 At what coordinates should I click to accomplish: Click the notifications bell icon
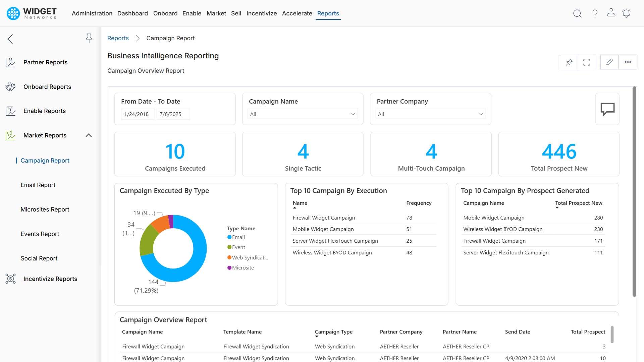pyautogui.click(x=626, y=13)
